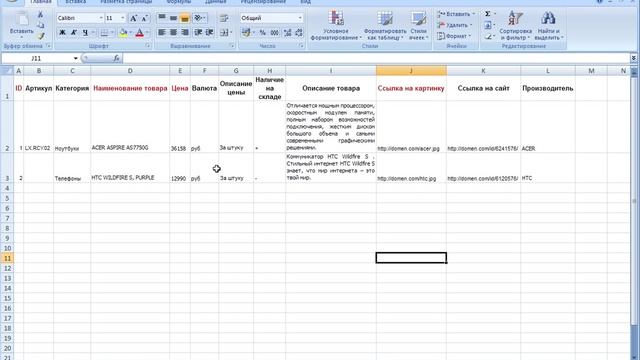Click the decrease indent icon
This screenshot has height=360, width=640.
point(198,32)
